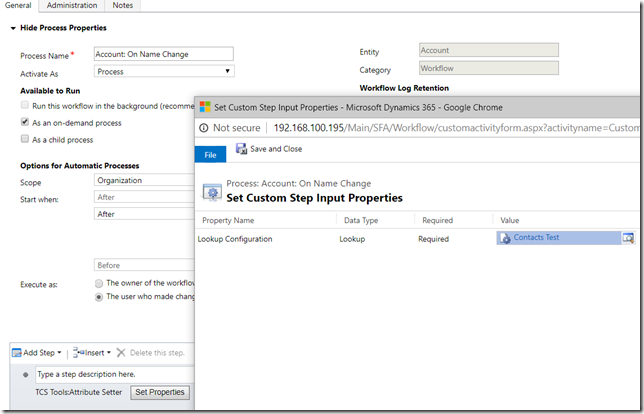Click the first After start-when field

145,197
